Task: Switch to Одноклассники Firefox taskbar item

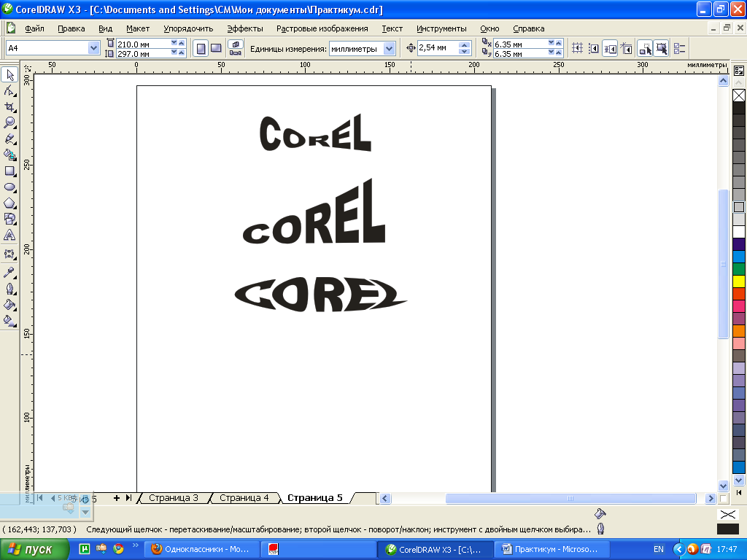Action: [x=201, y=550]
